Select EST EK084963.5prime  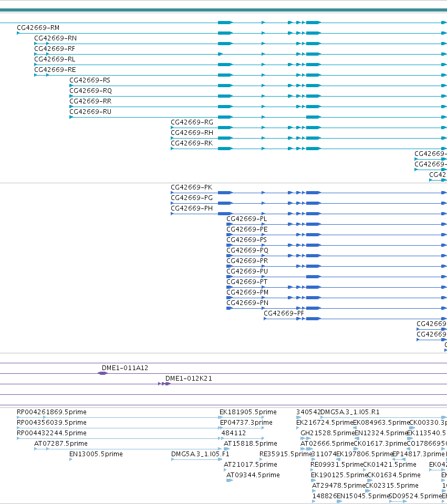point(381,423)
